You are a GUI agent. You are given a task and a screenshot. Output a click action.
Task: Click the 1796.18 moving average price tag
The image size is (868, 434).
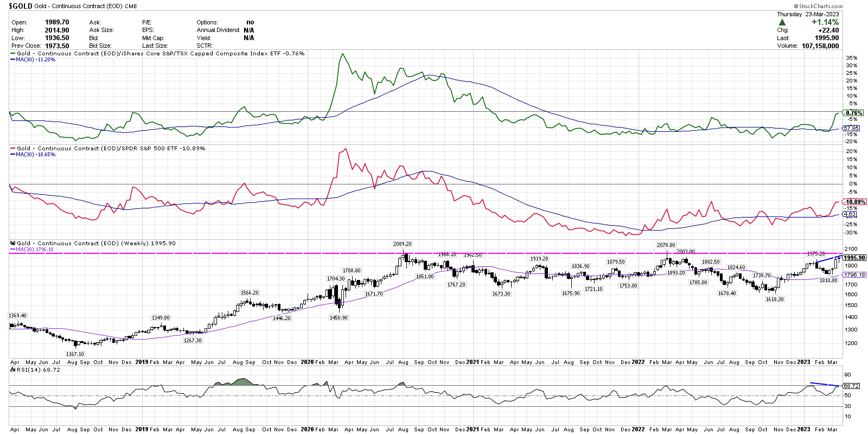point(854,275)
